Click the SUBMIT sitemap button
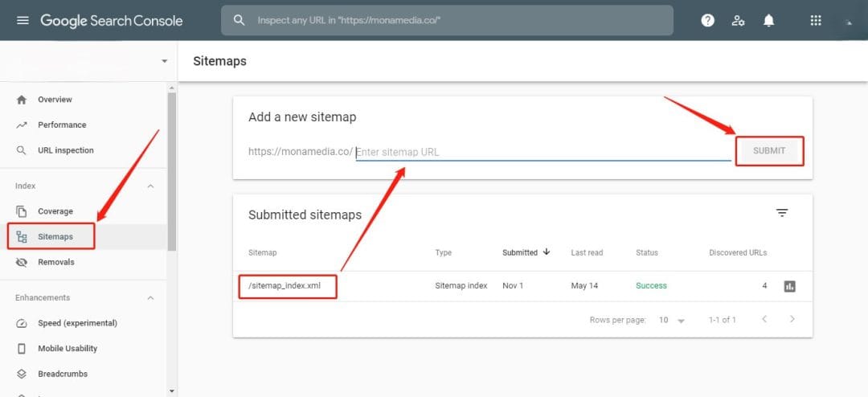The image size is (868, 397). coord(769,150)
